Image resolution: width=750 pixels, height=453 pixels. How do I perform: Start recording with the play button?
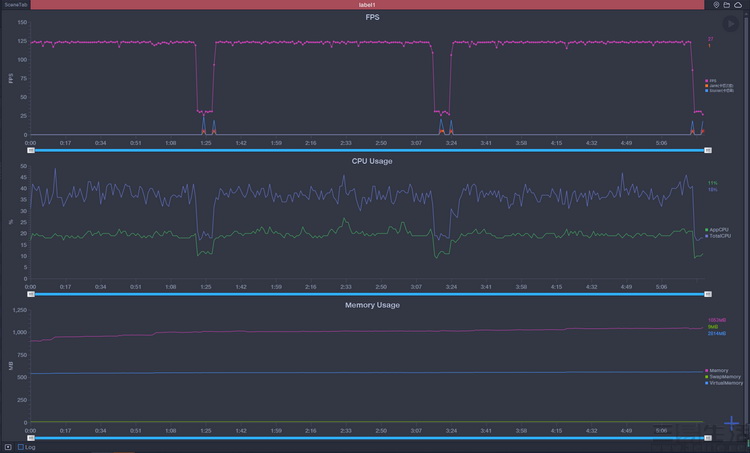tap(730, 23)
